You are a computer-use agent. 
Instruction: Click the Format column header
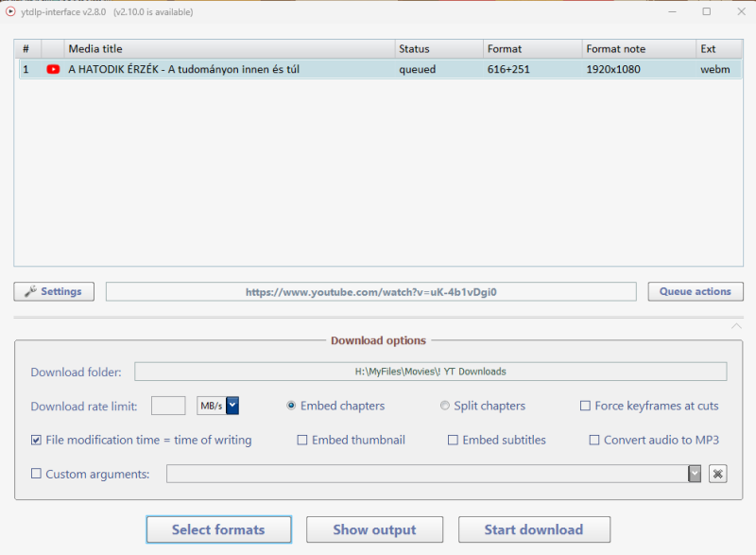[533, 49]
